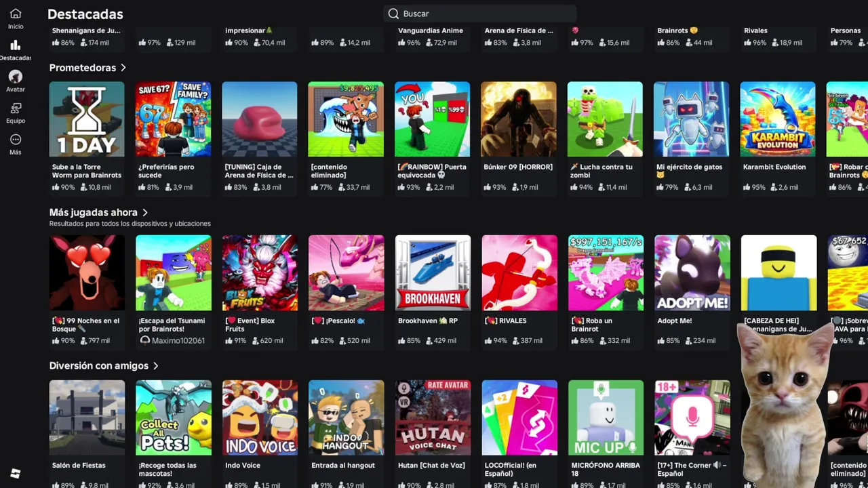Click Resultados para todos los dispositivos text
Viewport: 868px width, 488px height.
(x=130, y=224)
